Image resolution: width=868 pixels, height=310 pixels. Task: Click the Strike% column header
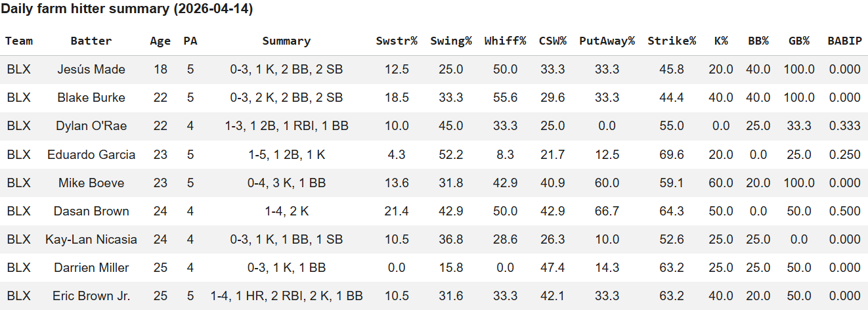[x=672, y=41]
